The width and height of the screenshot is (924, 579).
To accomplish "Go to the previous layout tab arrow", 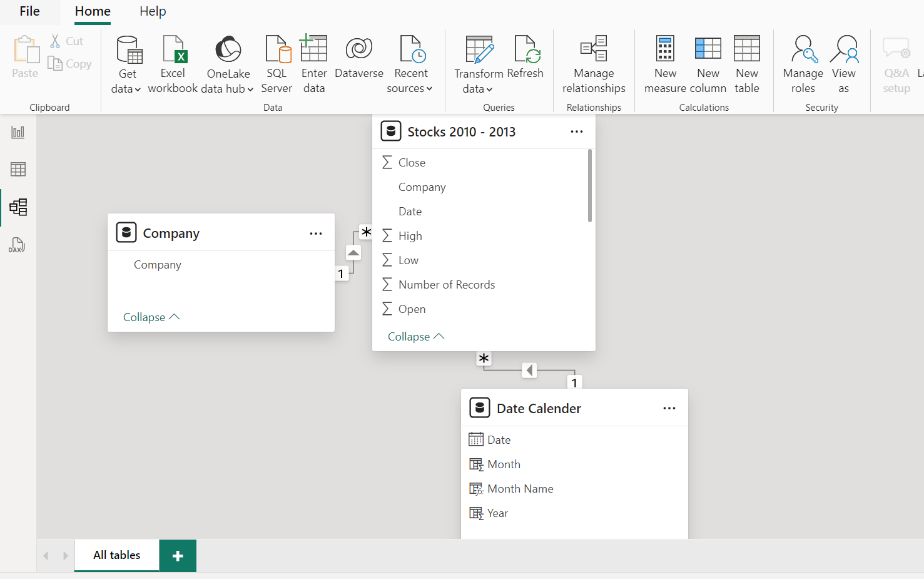I will (x=46, y=556).
